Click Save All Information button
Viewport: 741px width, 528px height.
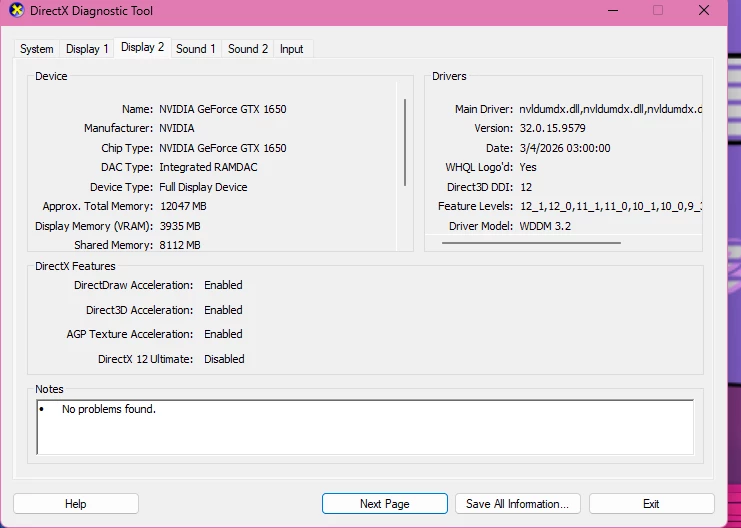(517, 504)
